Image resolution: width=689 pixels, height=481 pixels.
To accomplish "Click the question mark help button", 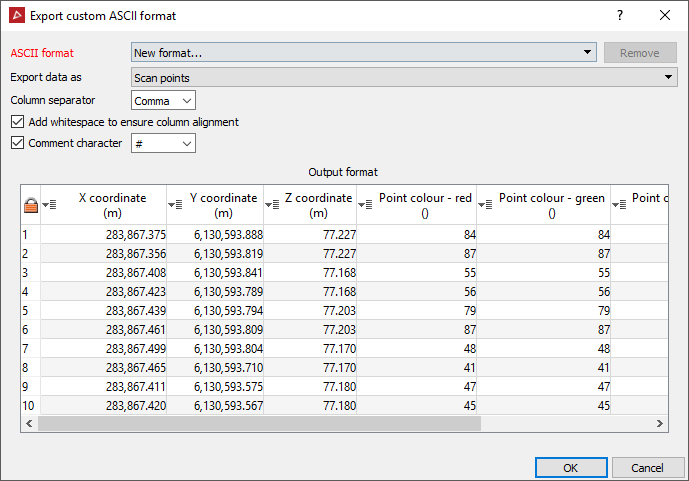I will coord(620,15).
